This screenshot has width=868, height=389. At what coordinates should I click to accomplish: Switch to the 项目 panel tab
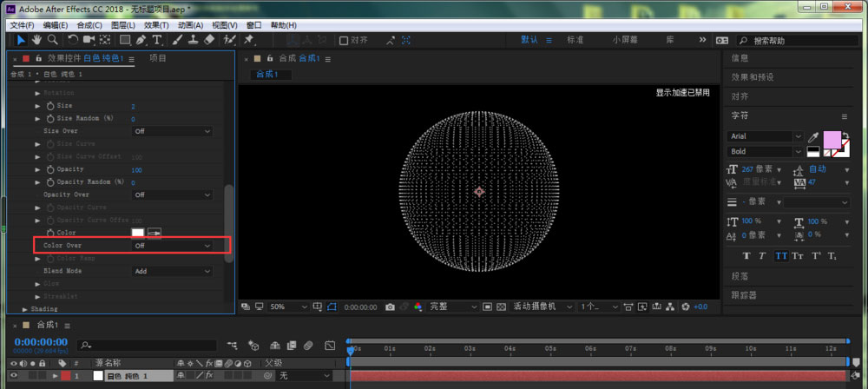[x=158, y=58]
